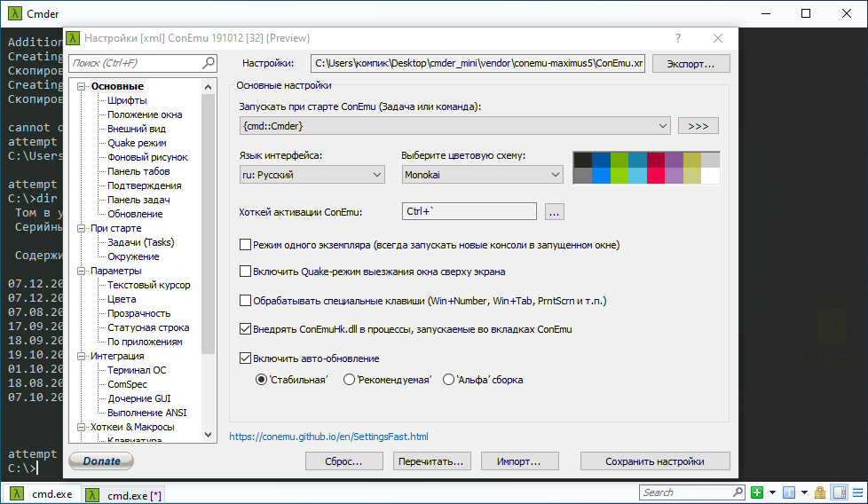Toggle the Quake-режим checkbox
This screenshot has width=868, height=504.
pyautogui.click(x=246, y=272)
